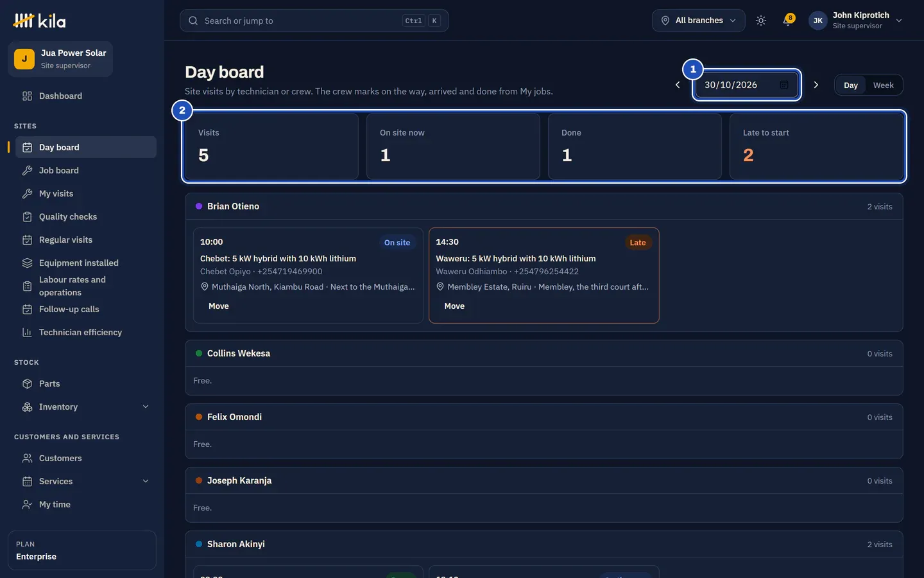Click the Dashboard grid icon
The image size is (924, 578).
point(27,96)
